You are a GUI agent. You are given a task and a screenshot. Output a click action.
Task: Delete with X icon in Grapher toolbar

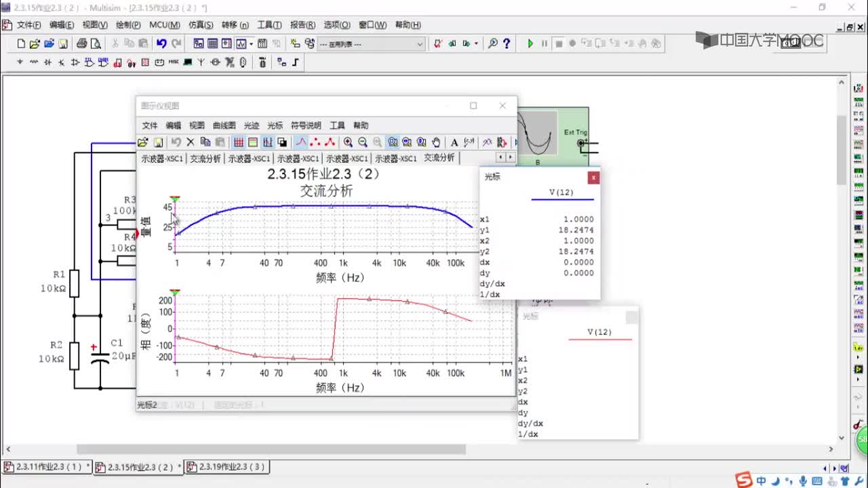[191, 142]
